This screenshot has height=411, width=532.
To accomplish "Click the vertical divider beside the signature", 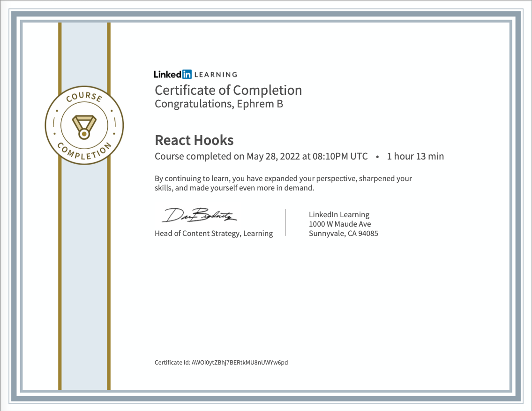I will pos(285,222).
